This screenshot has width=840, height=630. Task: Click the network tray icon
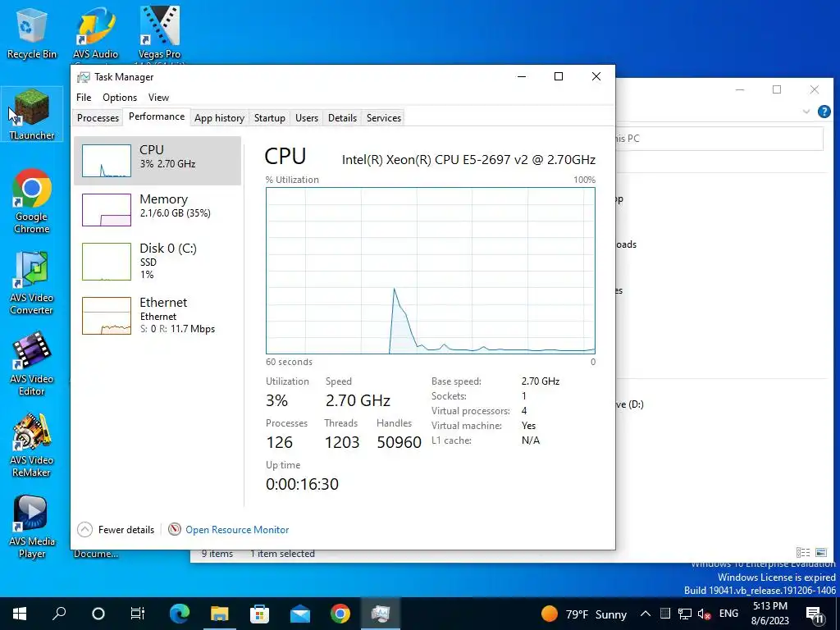684,614
